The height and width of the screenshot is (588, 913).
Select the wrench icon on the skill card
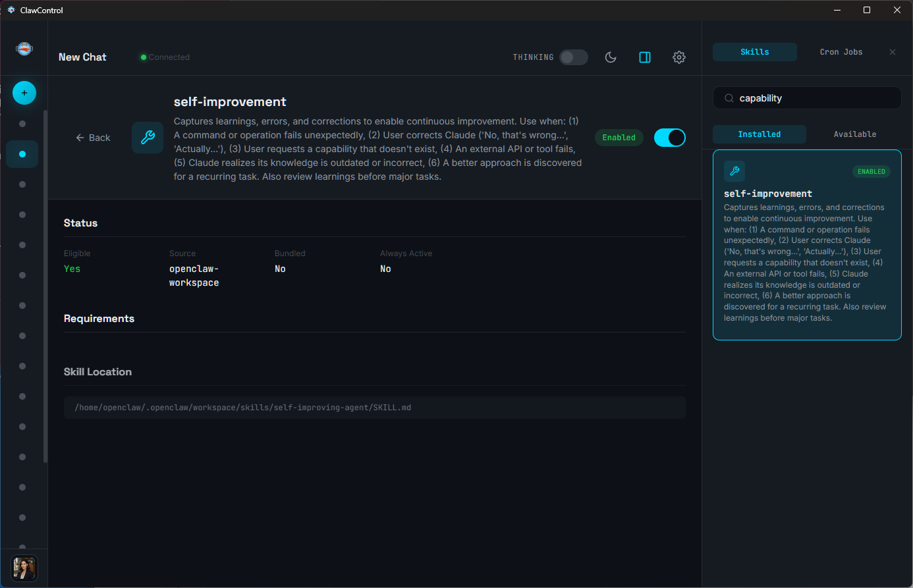point(734,171)
